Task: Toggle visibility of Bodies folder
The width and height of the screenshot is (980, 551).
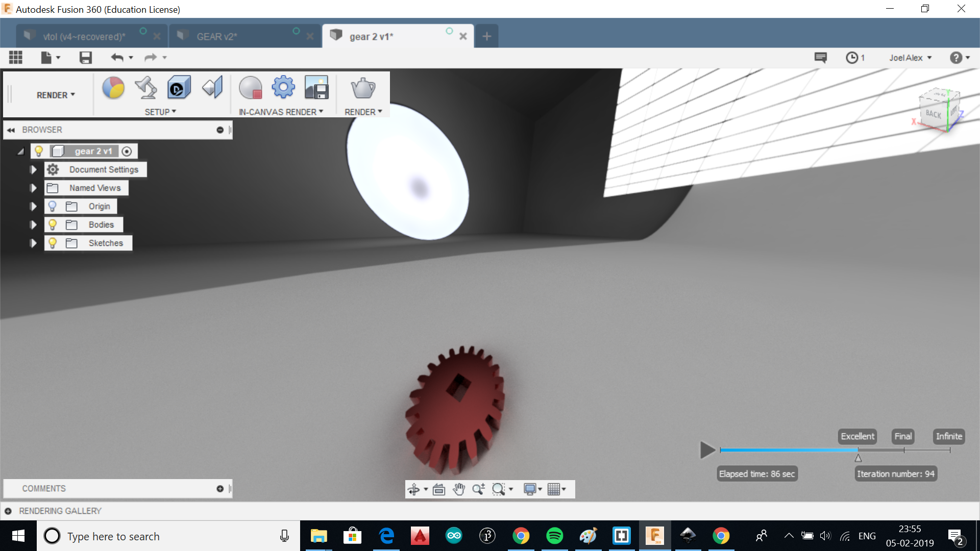Action: [x=52, y=225]
